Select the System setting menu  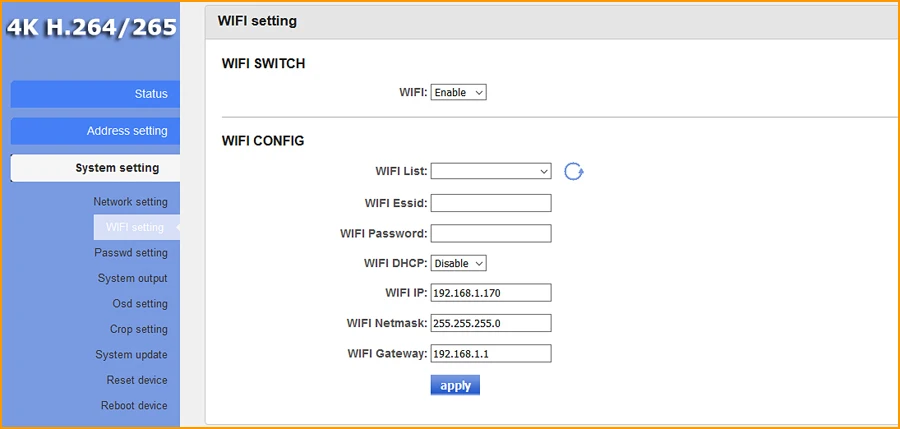point(95,168)
